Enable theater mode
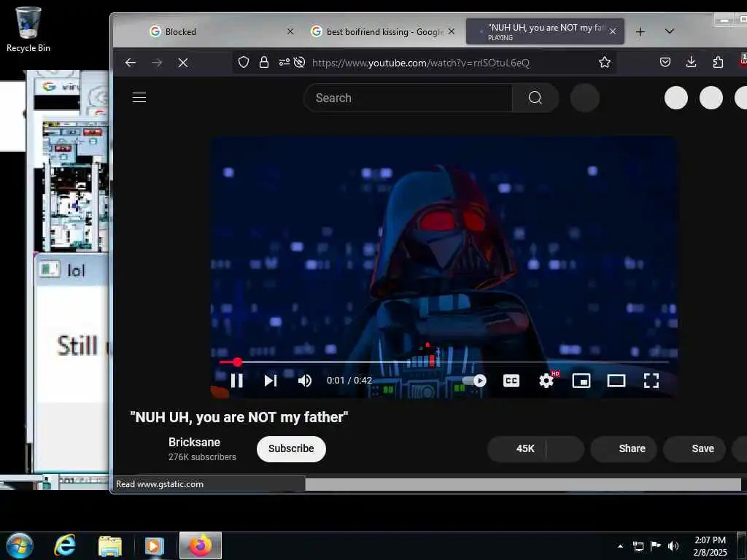747x560 pixels. click(x=616, y=381)
